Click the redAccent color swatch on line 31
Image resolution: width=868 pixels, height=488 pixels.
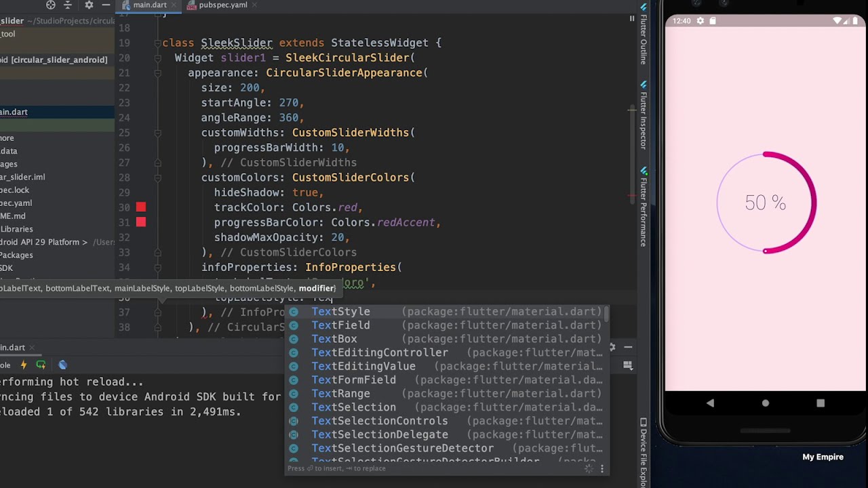pyautogui.click(x=140, y=222)
